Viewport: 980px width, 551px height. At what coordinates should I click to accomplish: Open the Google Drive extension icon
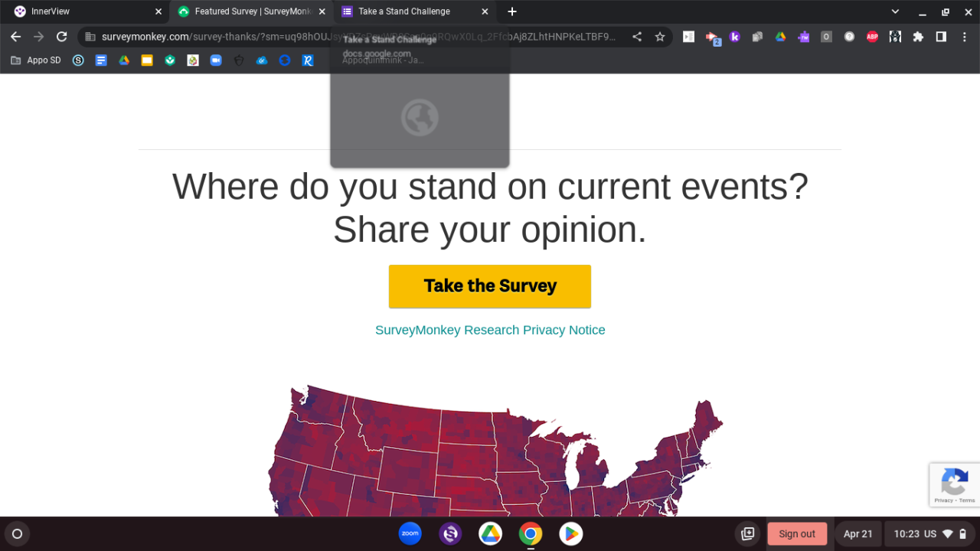coord(780,37)
